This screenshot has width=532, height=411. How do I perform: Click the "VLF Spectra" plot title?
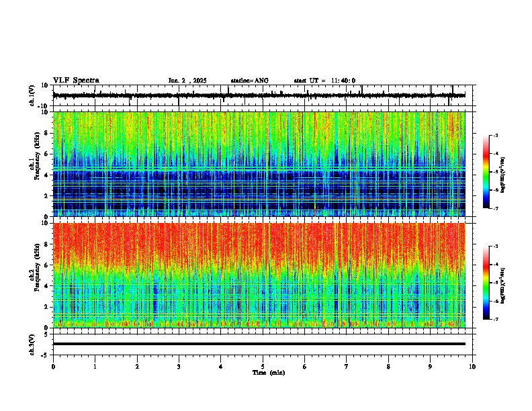click(x=76, y=81)
